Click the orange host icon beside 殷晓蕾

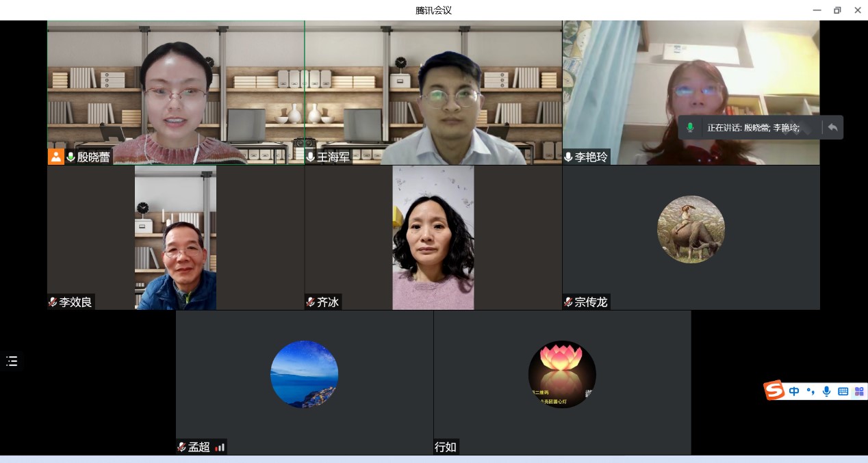[55, 157]
